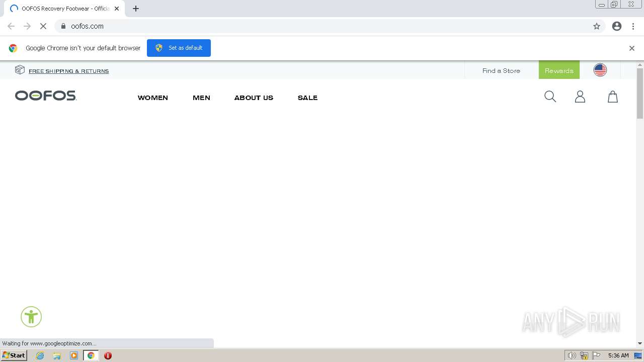Click the Find a Store link
Viewport: 644px width, 362px height.
[501, 70]
